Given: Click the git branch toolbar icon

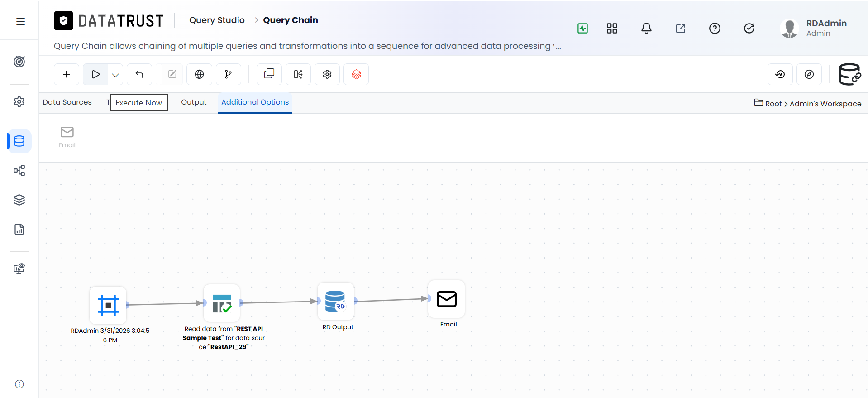Looking at the screenshot, I should coord(228,74).
